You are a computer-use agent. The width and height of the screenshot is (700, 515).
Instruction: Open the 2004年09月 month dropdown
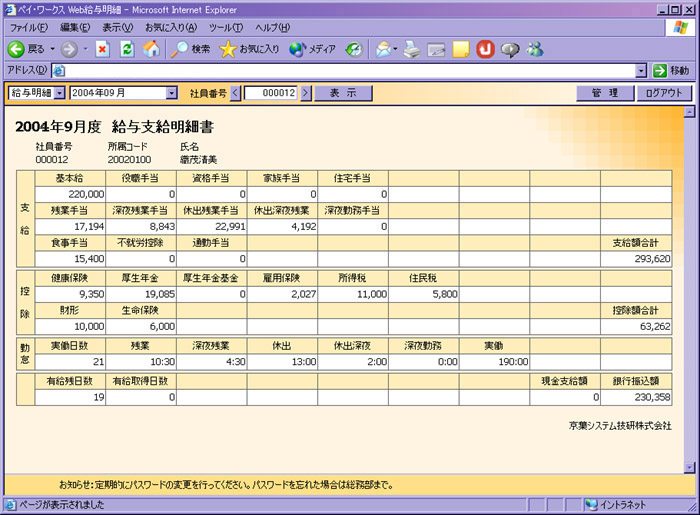coord(171,93)
